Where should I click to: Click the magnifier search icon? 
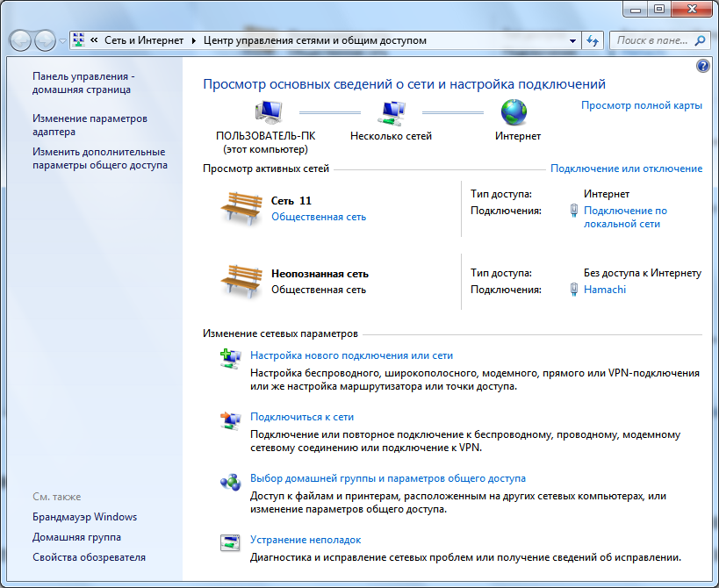click(701, 40)
